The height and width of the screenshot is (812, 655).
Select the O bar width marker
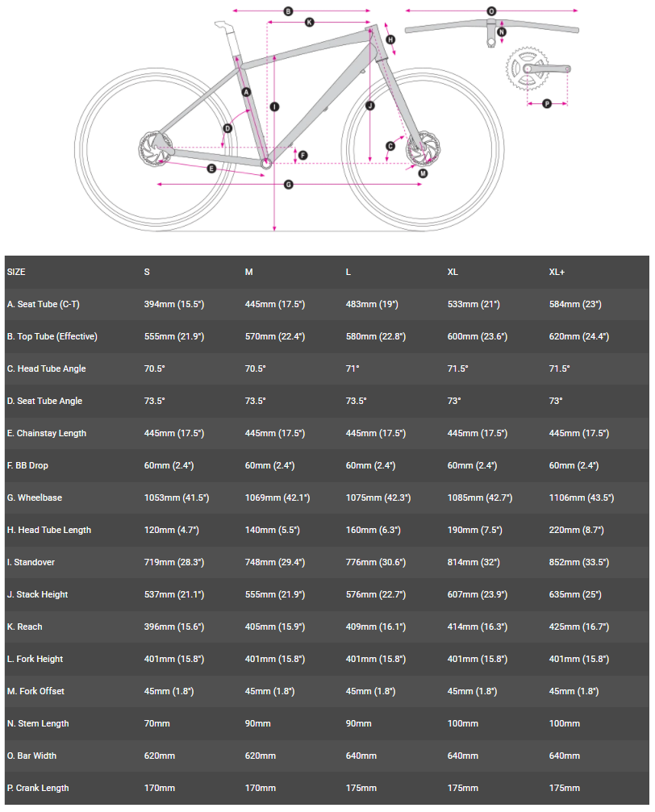[491, 11]
